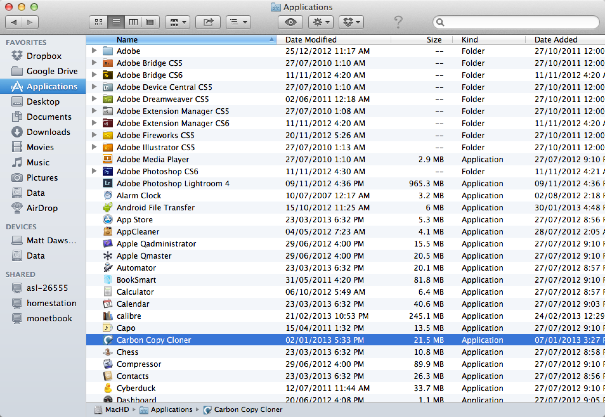
Task: Select the Calculator icon
Action: pyautogui.click(x=108, y=292)
